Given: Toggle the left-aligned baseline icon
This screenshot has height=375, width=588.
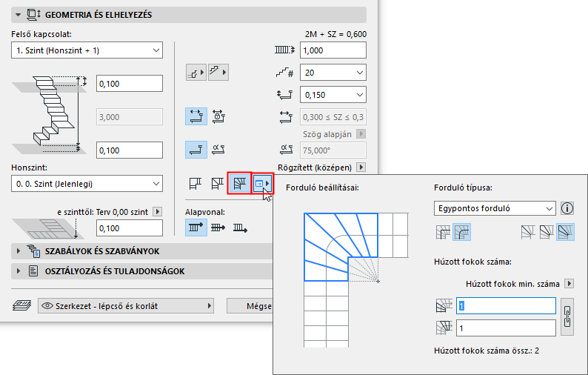Looking at the screenshot, I should [x=196, y=228].
